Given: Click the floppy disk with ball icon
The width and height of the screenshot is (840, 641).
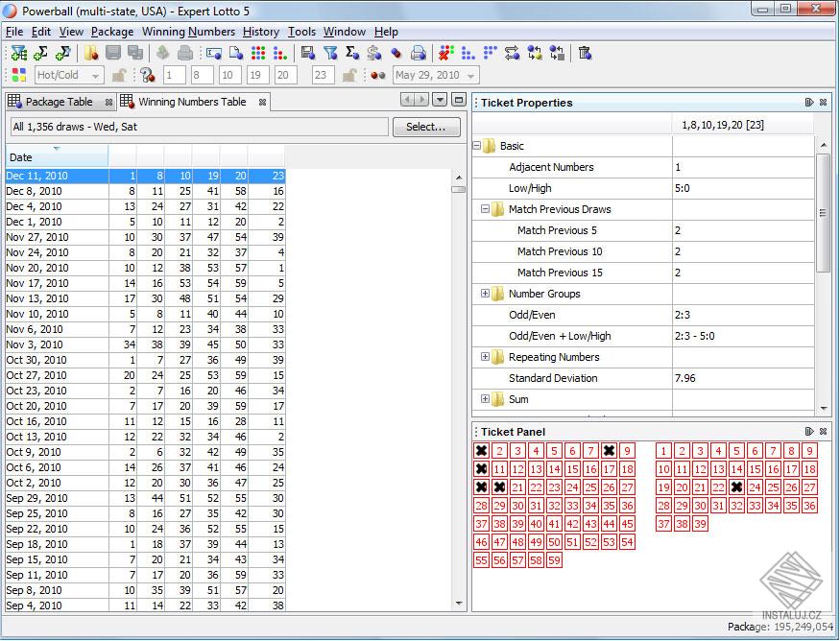Looking at the screenshot, I should point(308,53).
